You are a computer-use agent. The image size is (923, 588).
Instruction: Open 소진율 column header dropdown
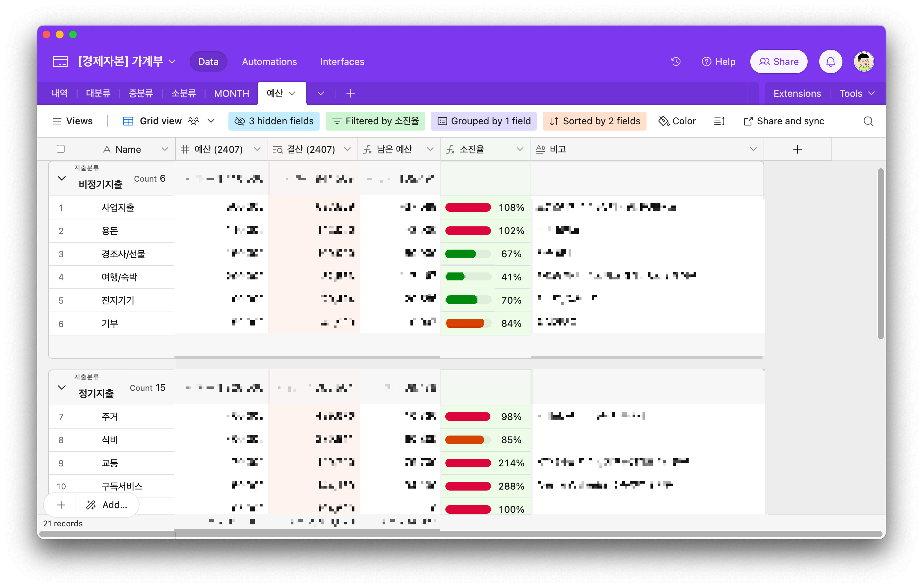tap(520, 149)
